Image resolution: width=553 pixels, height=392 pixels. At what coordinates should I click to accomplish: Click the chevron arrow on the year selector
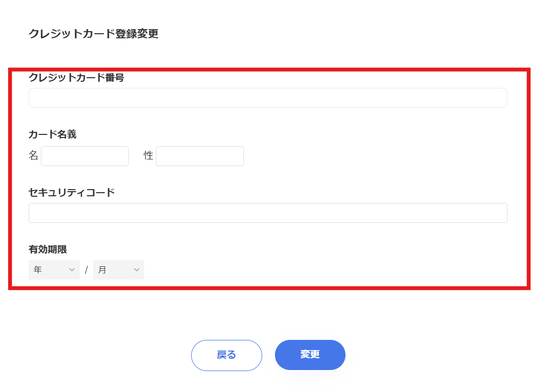73,269
